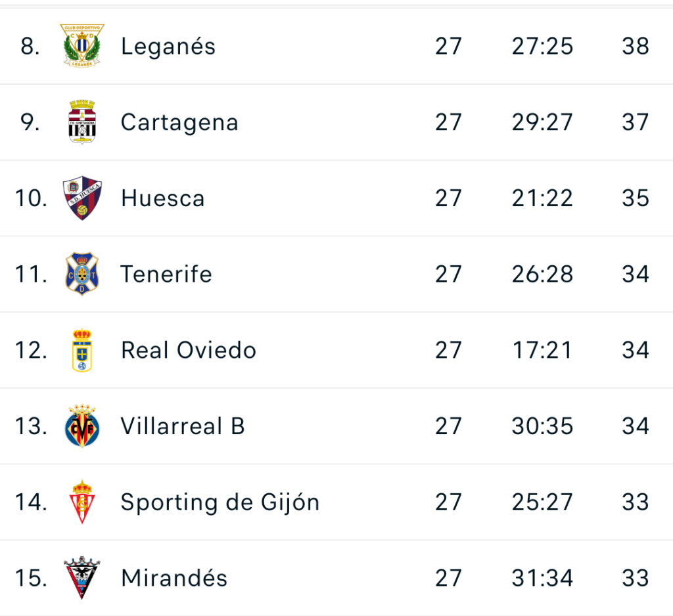Screen dimensions: 673x616
Task: Select Mirandés goals value 31:34
Action: (x=542, y=579)
